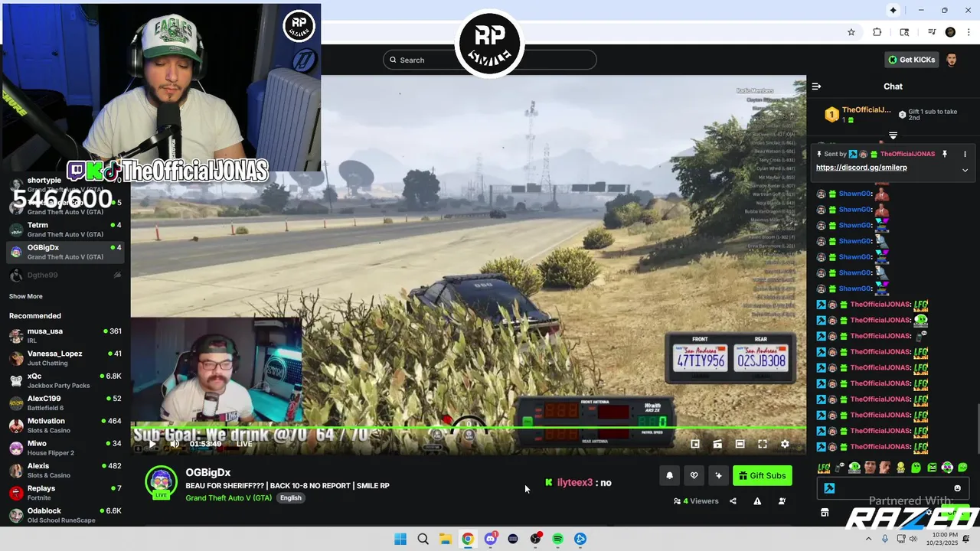
Task: Show hidden system tray icons chevron
Action: (868, 539)
